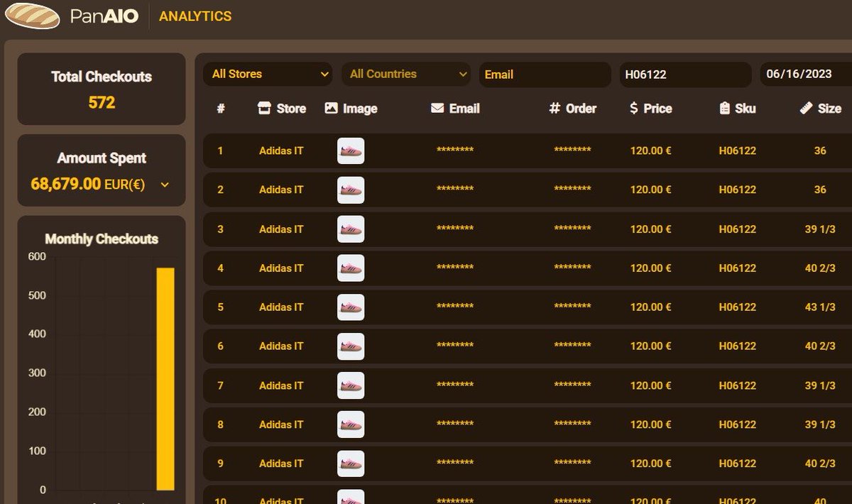Click the Total Checkouts value 572
This screenshot has width=852, height=504.
(102, 103)
